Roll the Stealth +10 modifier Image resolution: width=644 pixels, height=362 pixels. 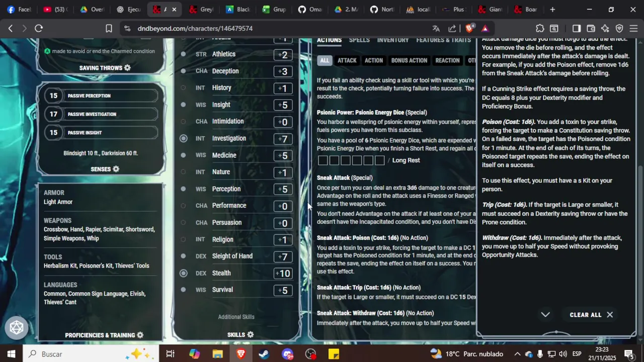pyautogui.click(x=283, y=274)
